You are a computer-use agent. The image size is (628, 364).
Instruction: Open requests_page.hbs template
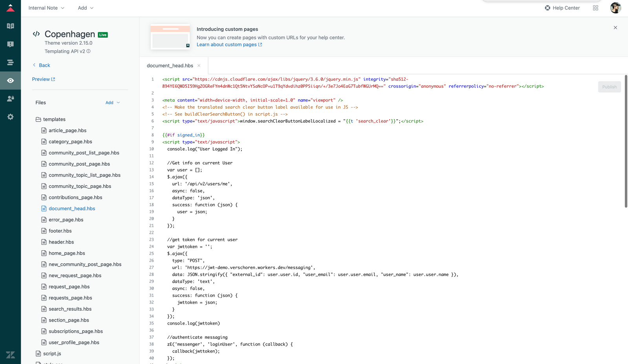click(x=70, y=298)
